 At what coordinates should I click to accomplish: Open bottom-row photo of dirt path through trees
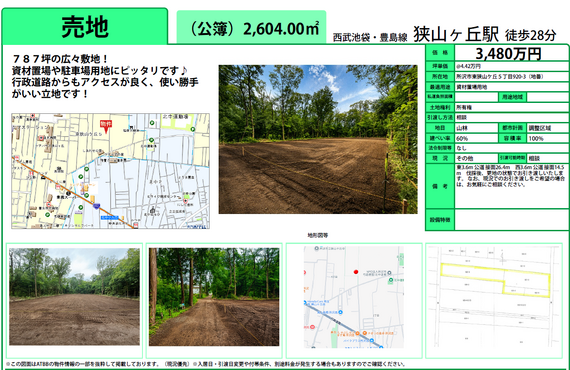214,297
